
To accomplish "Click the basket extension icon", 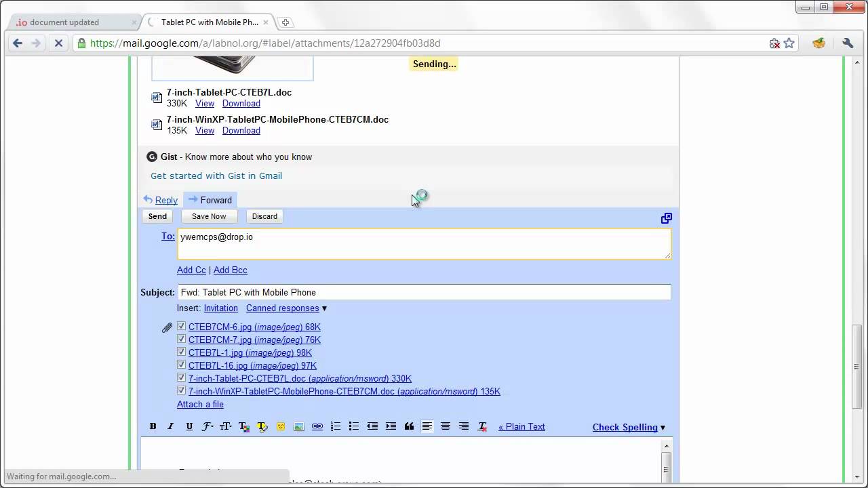I will [x=819, y=43].
